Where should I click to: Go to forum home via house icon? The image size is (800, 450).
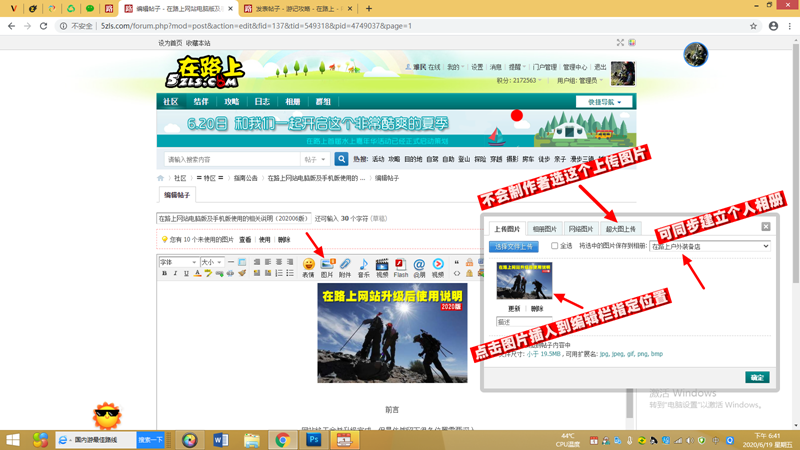coord(161,178)
